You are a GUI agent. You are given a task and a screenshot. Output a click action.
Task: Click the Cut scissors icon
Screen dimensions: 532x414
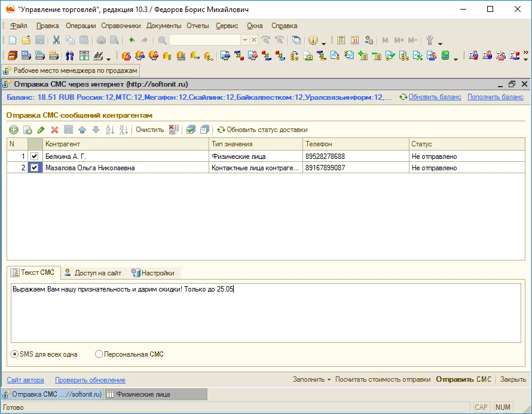[56, 40]
